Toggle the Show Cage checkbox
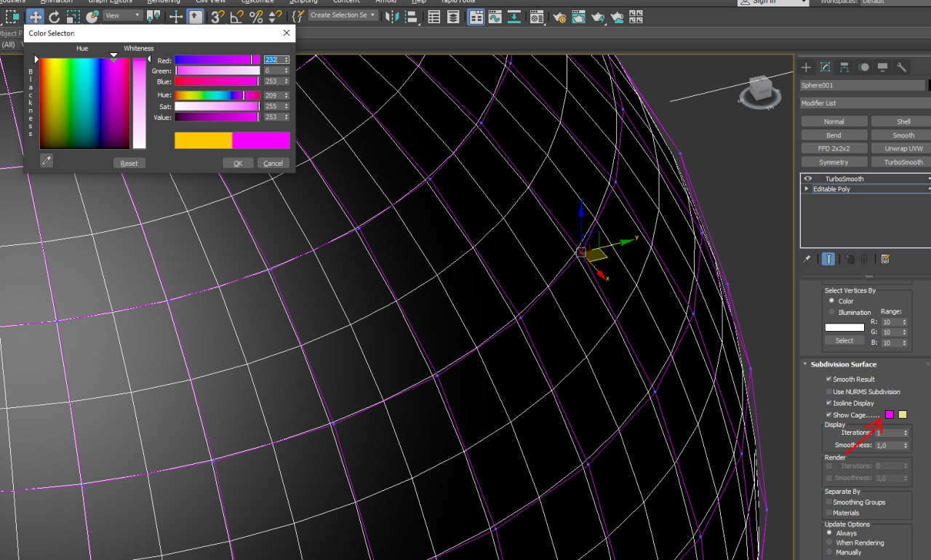The height and width of the screenshot is (560, 931). click(x=828, y=415)
